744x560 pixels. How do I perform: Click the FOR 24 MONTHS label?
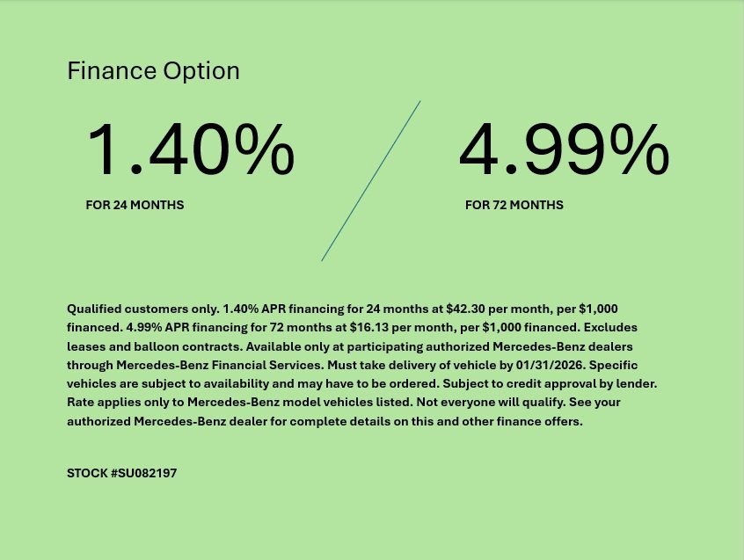click(x=135, y=205)
